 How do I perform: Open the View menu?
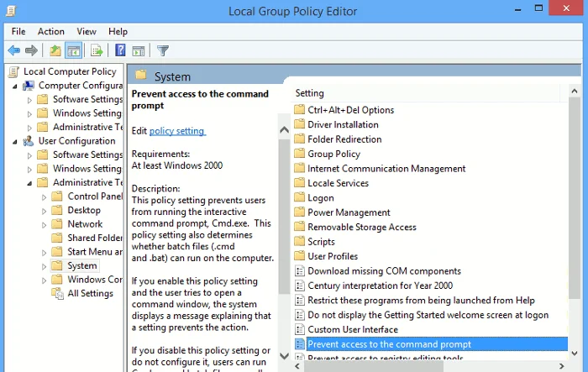tap(87, 32)
